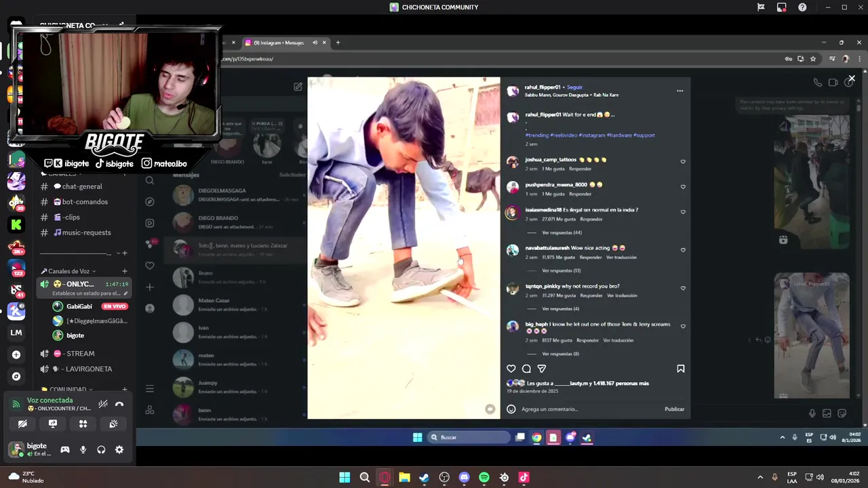Viewport: 868px width, 488px height.
Task: Expand Ver respuestas (4)
Action: [560, 308]
